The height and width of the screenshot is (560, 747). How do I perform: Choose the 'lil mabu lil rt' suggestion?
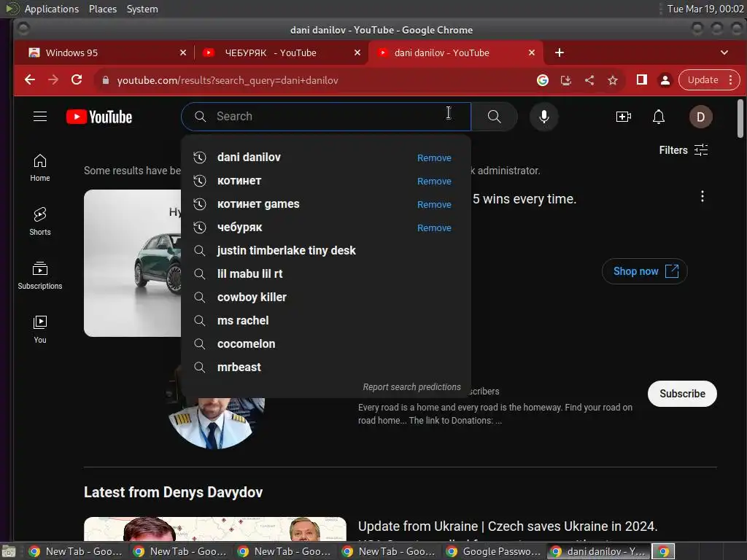pyautogui.click(x=326, y=274)
